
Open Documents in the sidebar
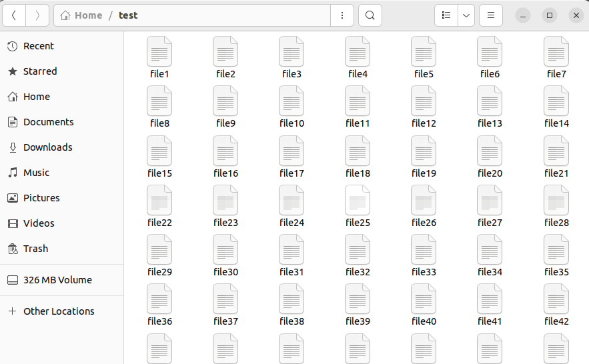coord(61,122)
